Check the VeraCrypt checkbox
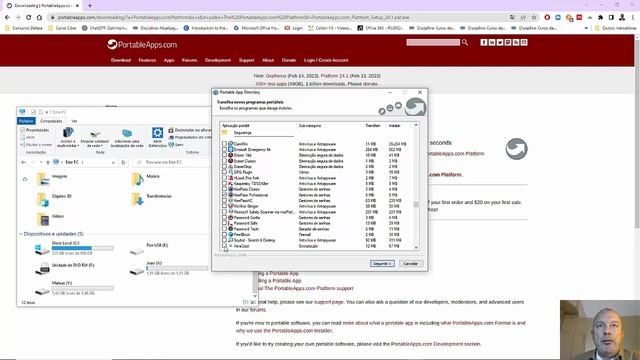640x360 pixels. coord(224,246)
